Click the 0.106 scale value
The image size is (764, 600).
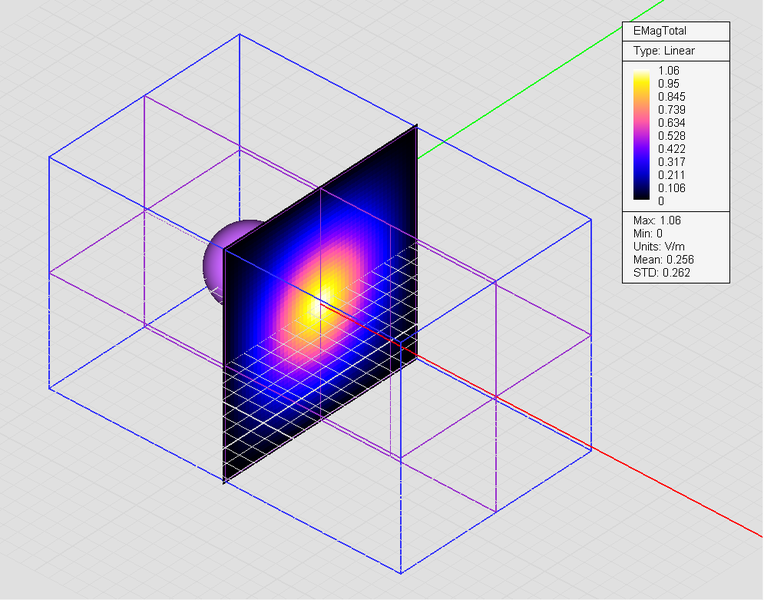click(x=671, y=188)
